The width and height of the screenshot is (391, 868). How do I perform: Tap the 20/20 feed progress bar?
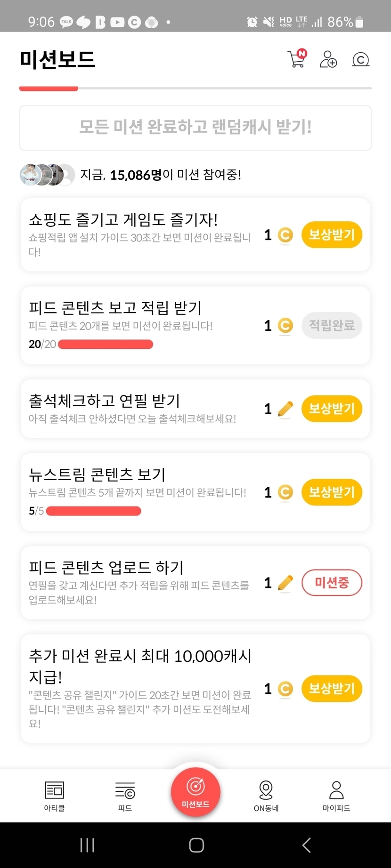pos(106,345)
